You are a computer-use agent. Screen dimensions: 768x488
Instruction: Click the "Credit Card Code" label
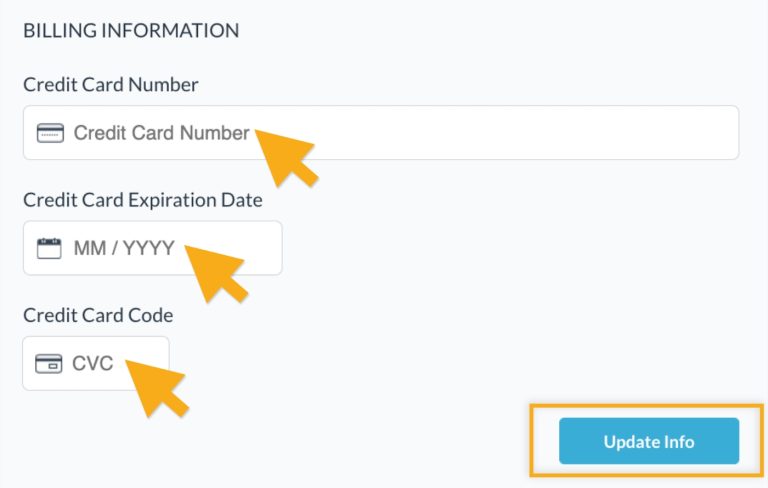(x=98, y=315)
